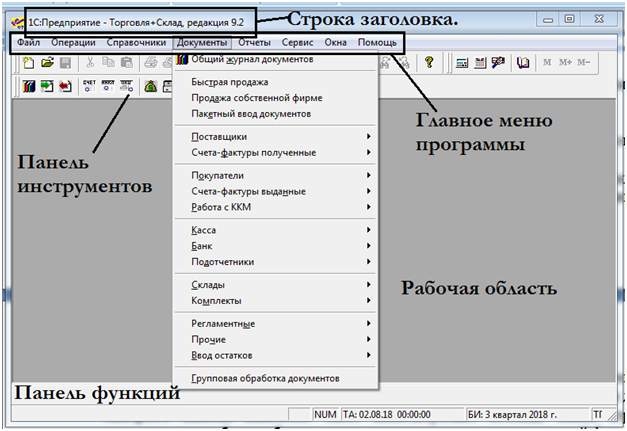Image resolution: width=627 pixels, height=431 pixels.
Task: Open the Окна menu
Action: [335, 42]
